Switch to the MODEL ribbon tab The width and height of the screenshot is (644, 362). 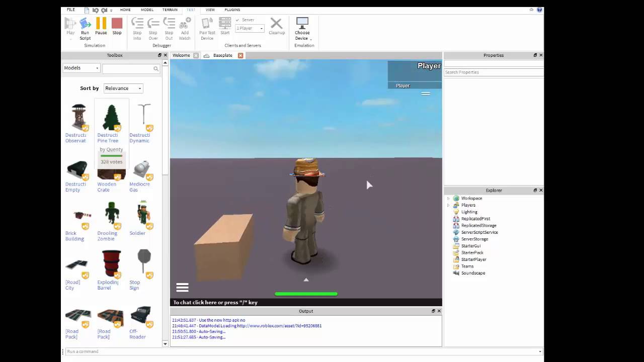147,10
